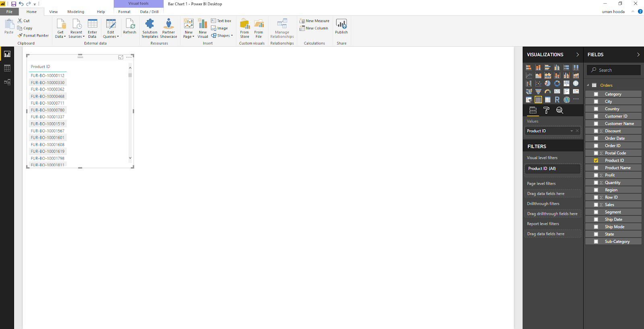Viewport: 644px width, 329px height.
Task: Switch to Relationships view in left sidebar
Action: coord(7,82)
